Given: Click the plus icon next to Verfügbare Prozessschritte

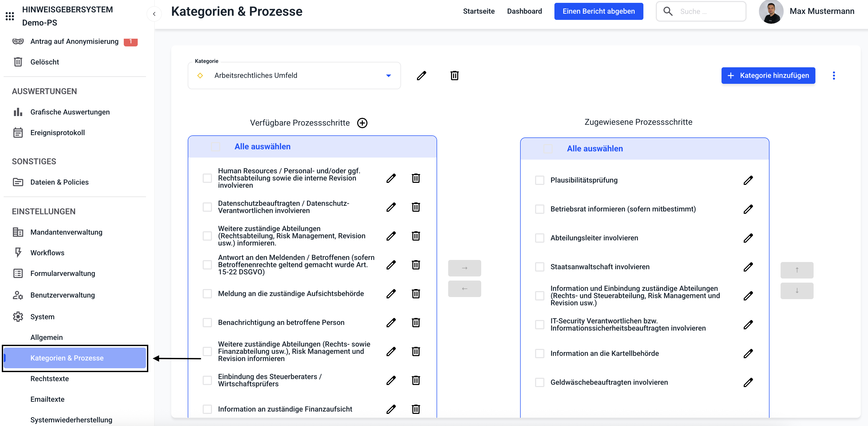Looking at the screenshot, I should click(x=362, y=123).
